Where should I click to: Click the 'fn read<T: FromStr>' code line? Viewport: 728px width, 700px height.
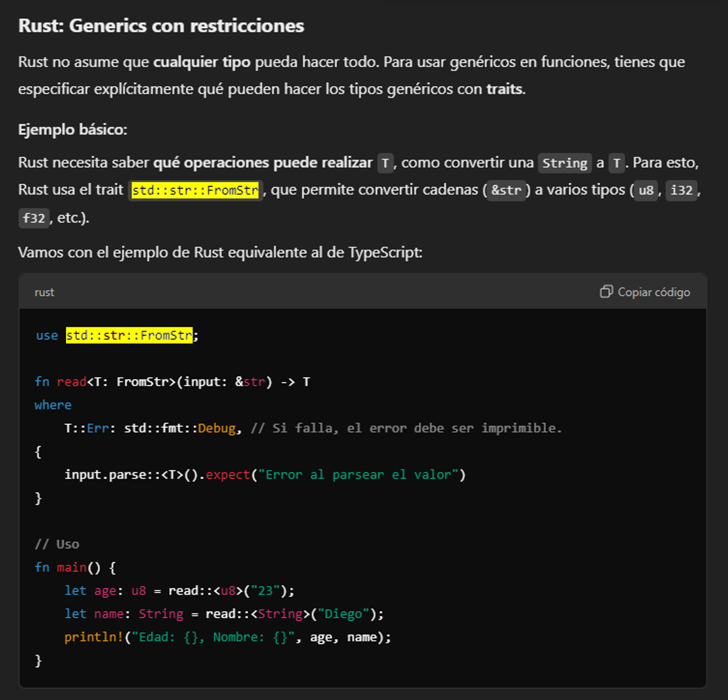tap(172, 382)
